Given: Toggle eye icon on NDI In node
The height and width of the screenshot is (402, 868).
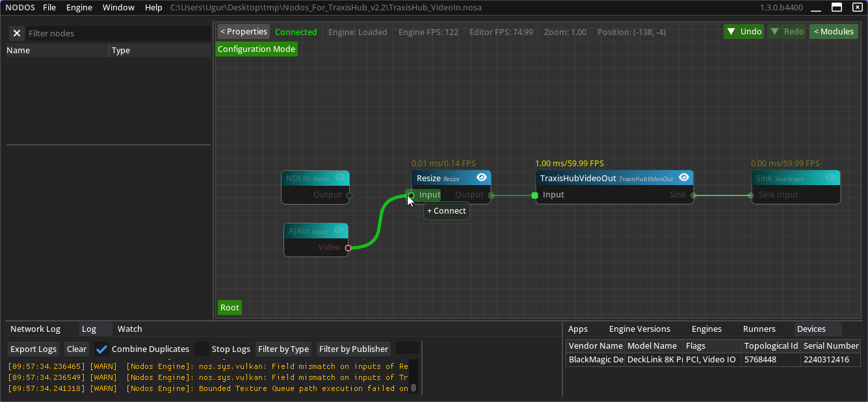Looking at the screenshot, I should coord(340,177).
